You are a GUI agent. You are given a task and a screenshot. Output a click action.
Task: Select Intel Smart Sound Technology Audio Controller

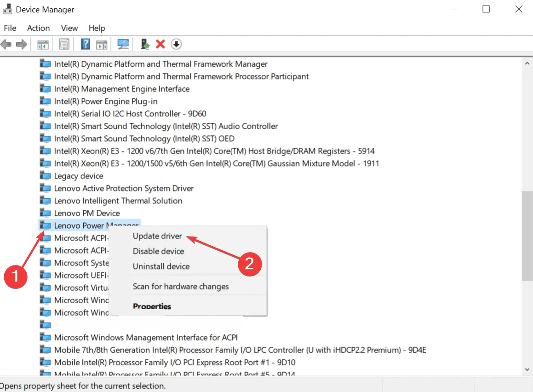(166, 126)
